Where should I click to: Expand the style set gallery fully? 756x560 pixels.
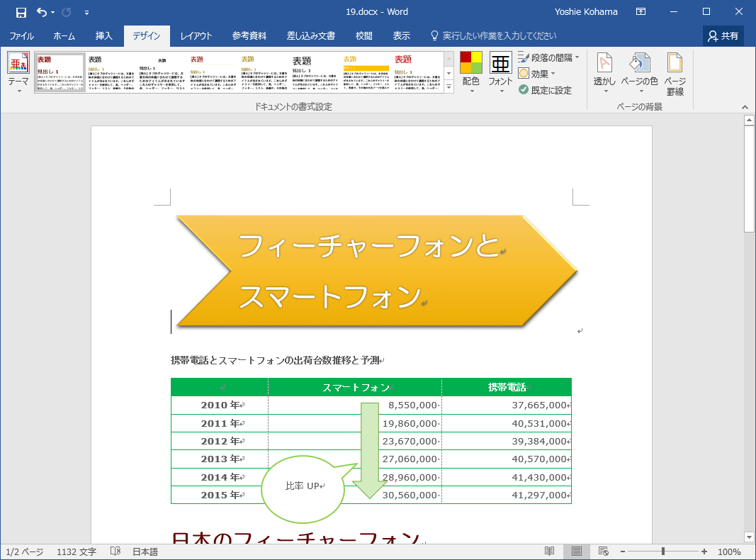point(449,86)
